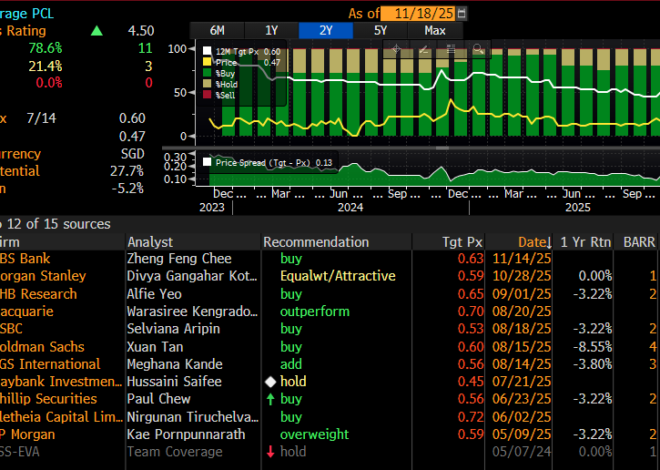Toggle the Price Spread checkbox in lower chart
The width and height of the screenshot is (660, 470).
coord(207,162)
